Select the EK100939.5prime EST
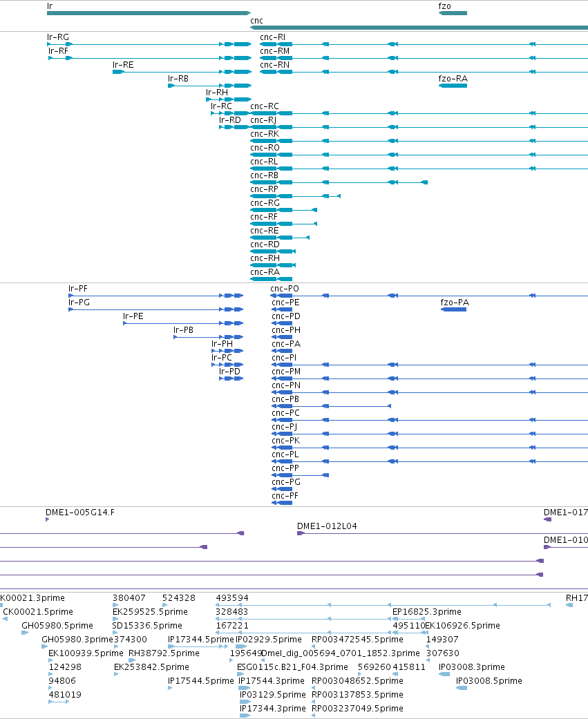 (x=50, y=660)
